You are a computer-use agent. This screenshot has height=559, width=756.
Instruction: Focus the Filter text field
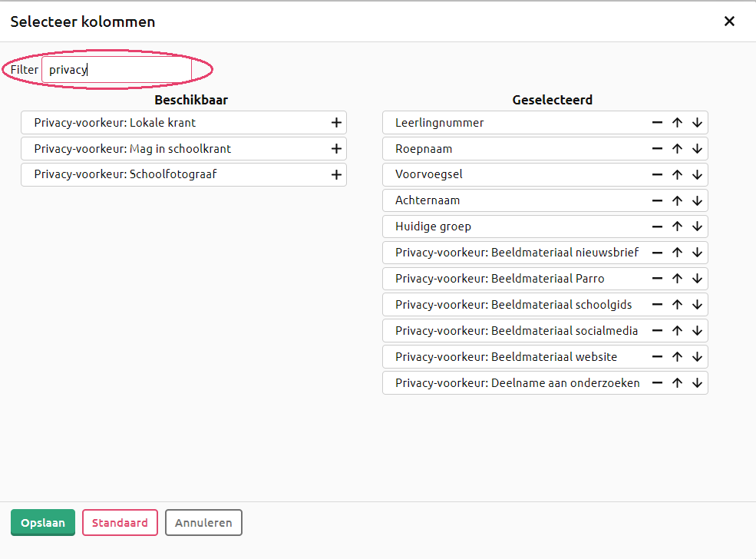tap(117, 69)
